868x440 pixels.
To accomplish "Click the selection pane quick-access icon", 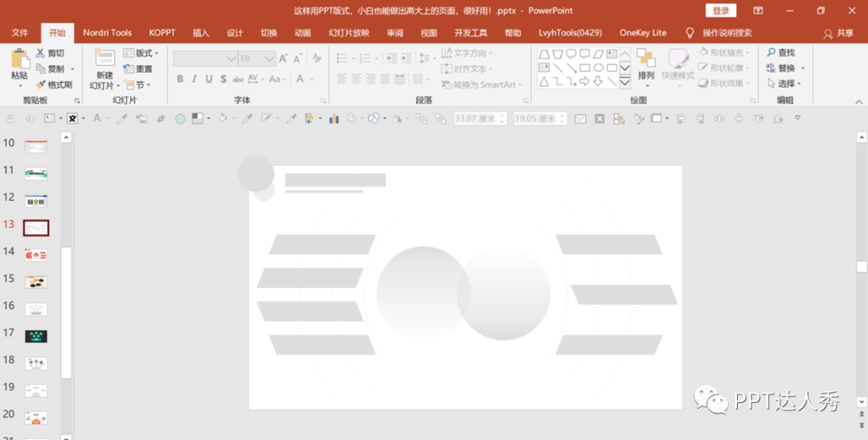I will click(618, 118).
